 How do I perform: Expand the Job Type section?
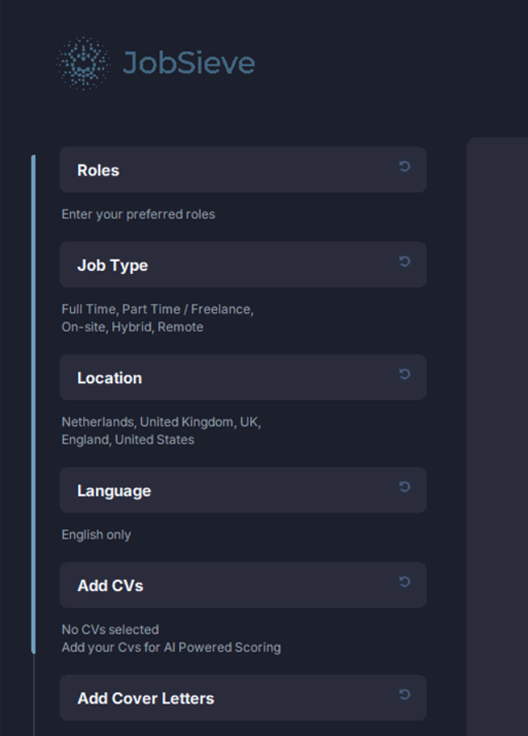243,265
